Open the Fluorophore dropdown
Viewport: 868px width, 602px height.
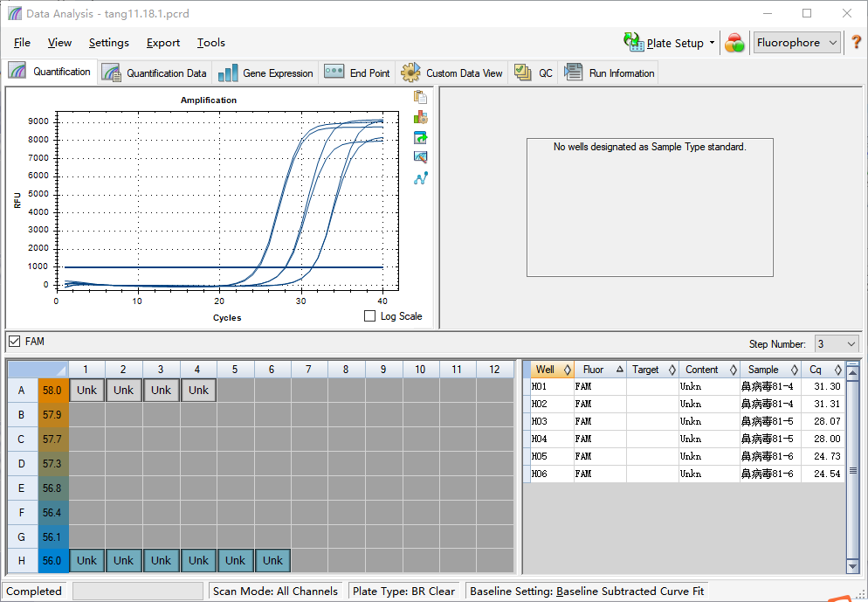[x=797, y=43]
